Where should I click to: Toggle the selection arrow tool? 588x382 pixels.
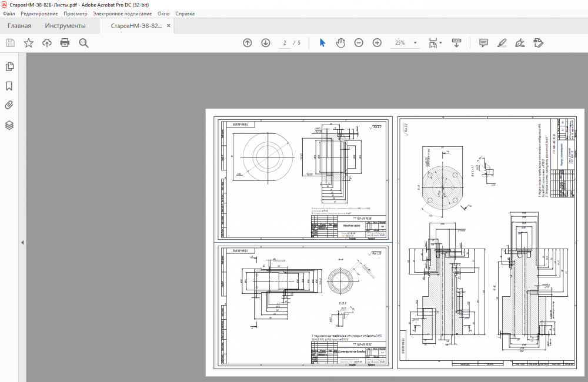click(x=322, y=43)
